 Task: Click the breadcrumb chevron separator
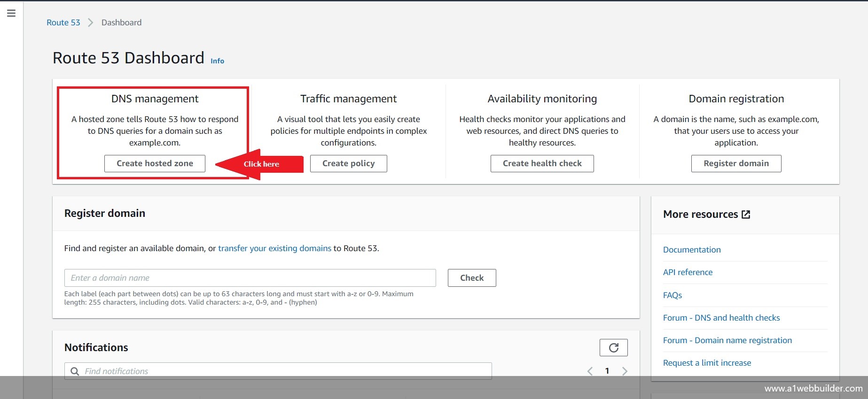pos(91,23)
